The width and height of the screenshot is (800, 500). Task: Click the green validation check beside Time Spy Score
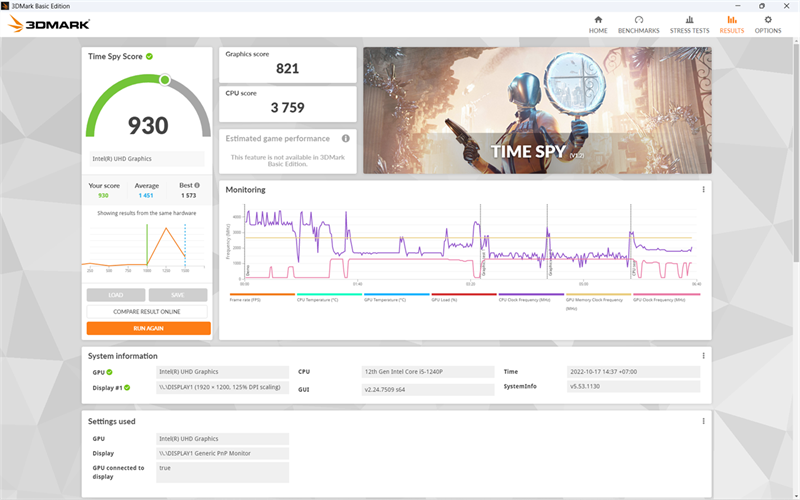pyautogui.click(x=149, y=56)
